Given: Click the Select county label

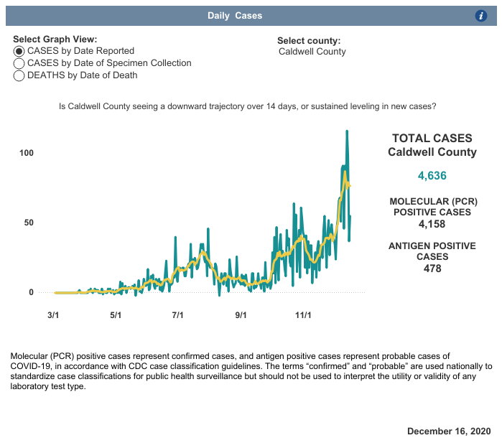Looking at the screenshot, I should tap(309, 41).
